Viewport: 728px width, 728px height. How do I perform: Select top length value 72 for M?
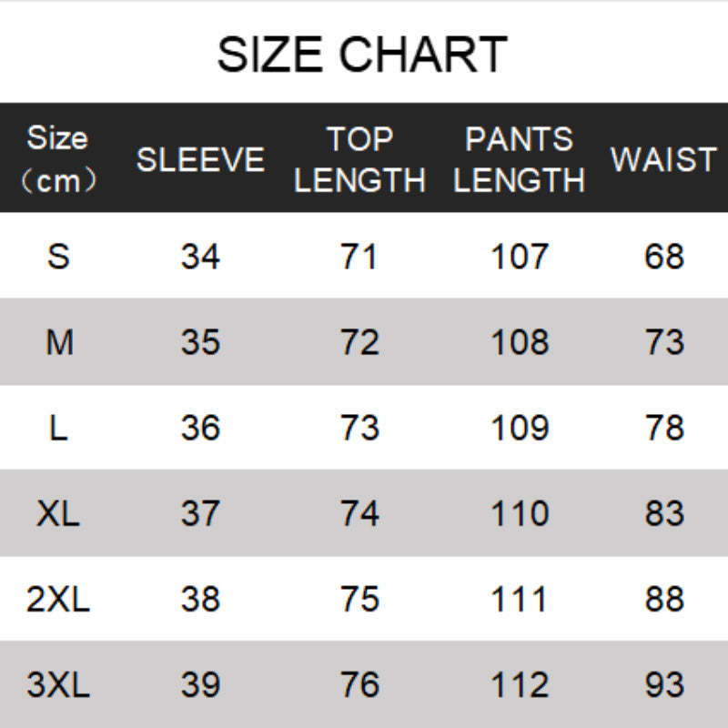pyautogui.click(x=359, y=342)
